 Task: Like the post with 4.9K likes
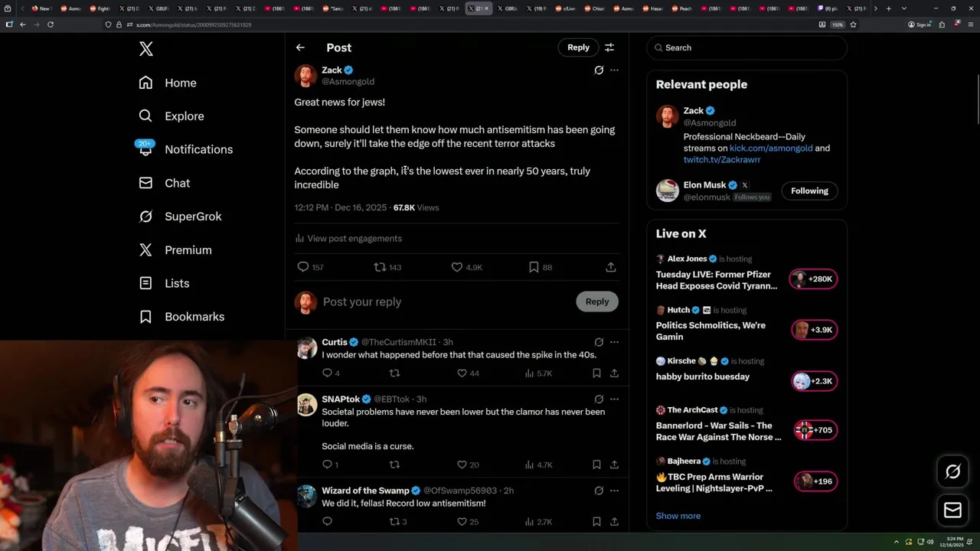[x=466, y=267]
